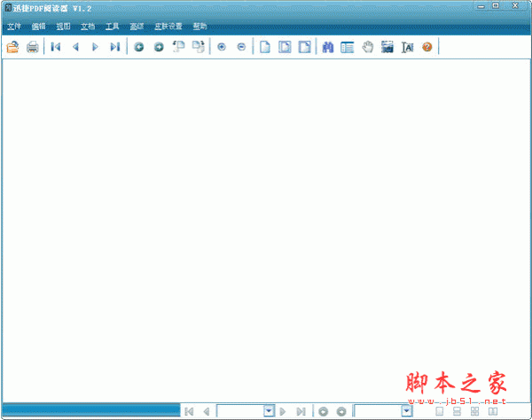
Task: Switch to continuous page layout
Action: point(457,411)
